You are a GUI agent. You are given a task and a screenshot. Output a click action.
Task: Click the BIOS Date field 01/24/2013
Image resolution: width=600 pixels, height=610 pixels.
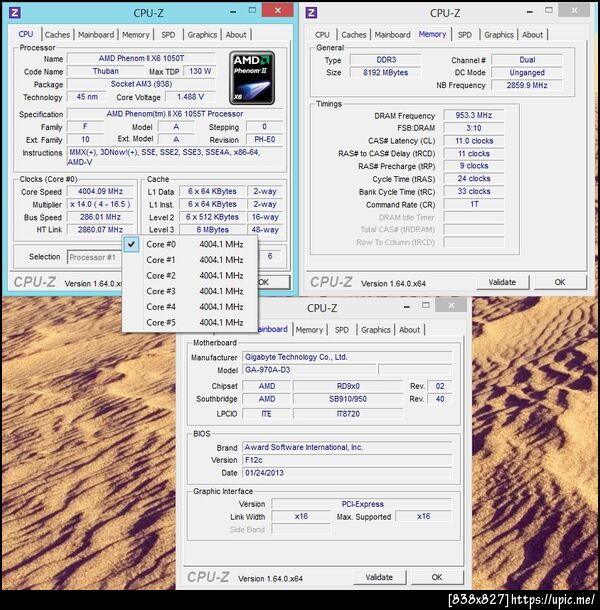[347, 473]
